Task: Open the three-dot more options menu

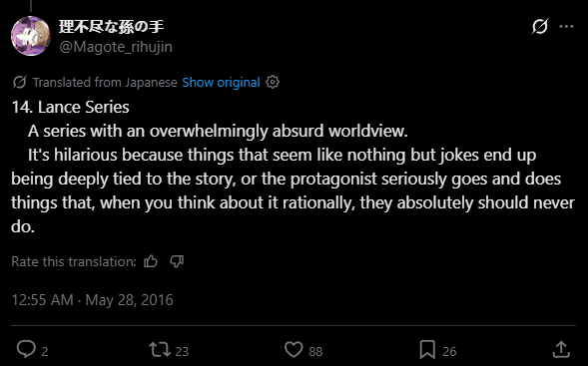Action: tap(566, 27)
